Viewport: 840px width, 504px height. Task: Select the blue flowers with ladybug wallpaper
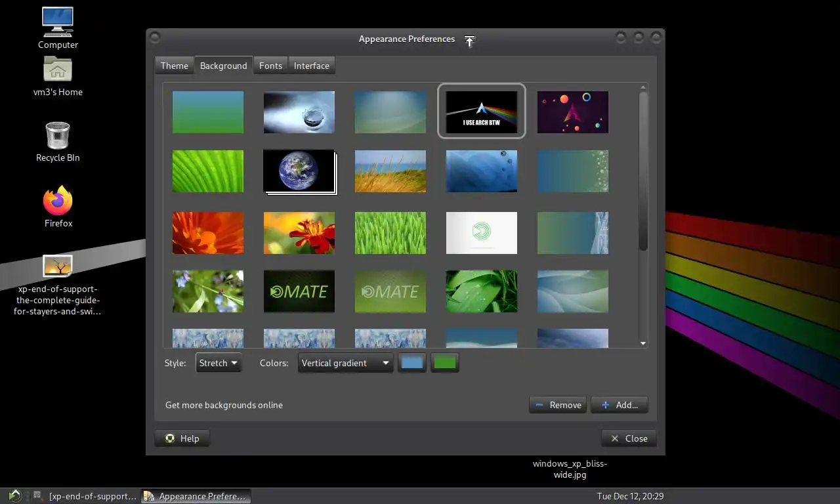click(x=208, y=291)
